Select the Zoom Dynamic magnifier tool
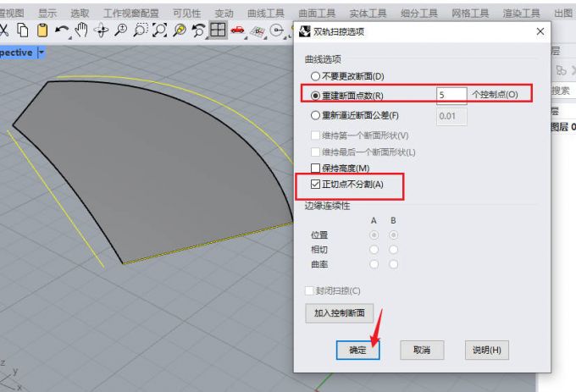 pyautogui.click(x=121, y=30)
